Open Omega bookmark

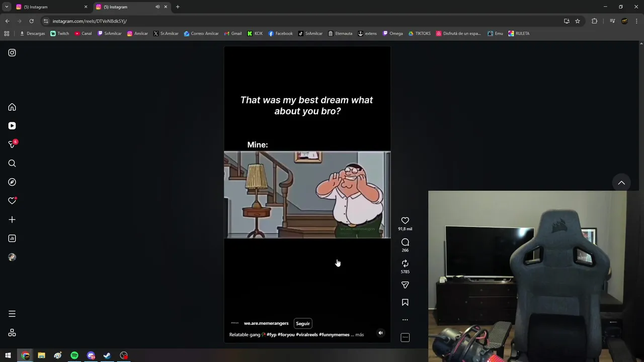tap(392, 34)
